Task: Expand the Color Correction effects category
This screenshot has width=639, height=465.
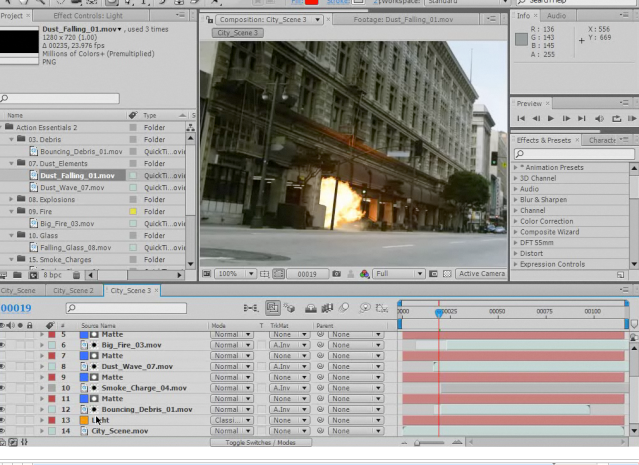Action: (516, 221)
